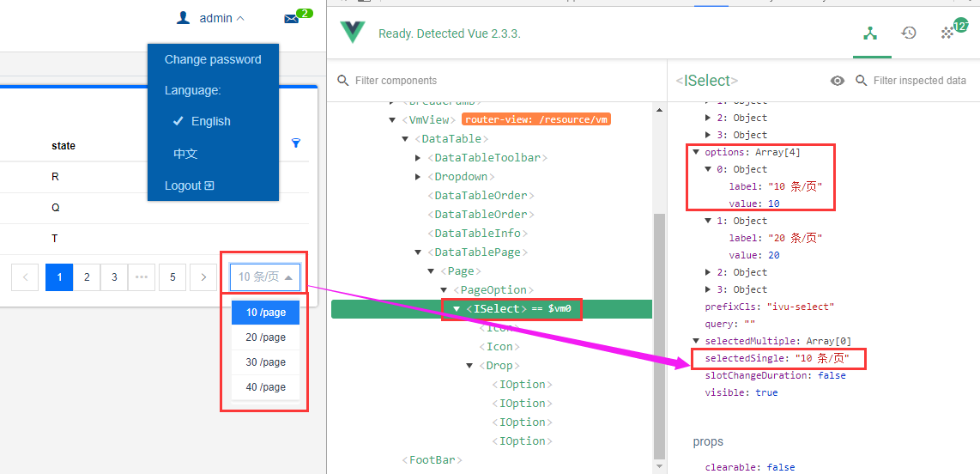
Task: Click the state column header
Action: coord(64,146)
